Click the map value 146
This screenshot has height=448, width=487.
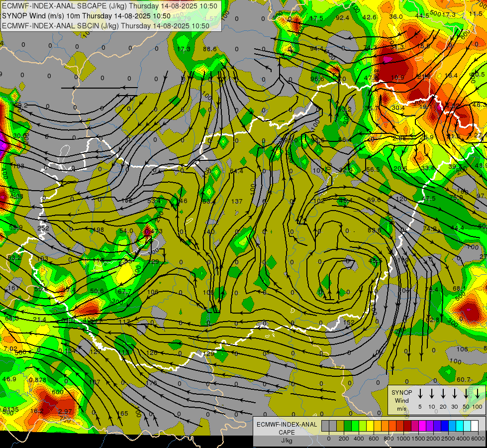pos(182,201)
